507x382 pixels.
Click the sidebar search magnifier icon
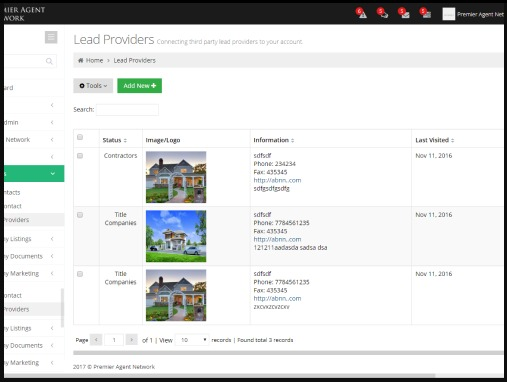point(49,61)
